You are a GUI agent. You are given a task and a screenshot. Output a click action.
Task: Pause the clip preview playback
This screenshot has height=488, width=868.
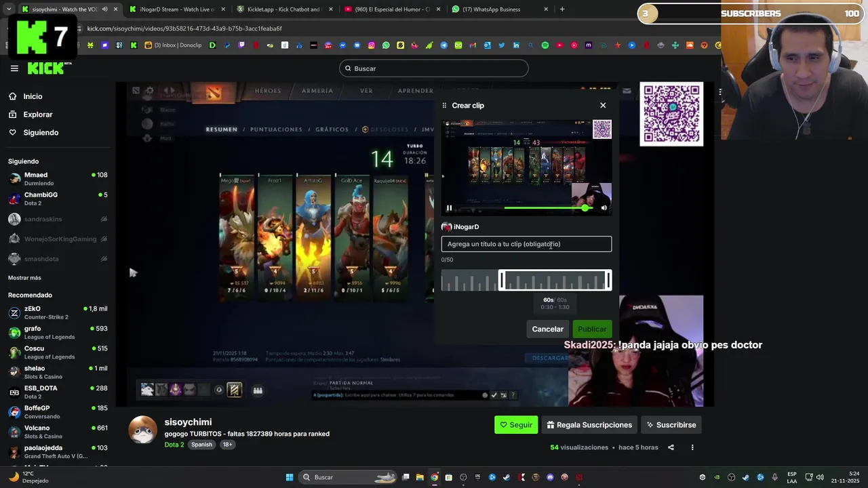tap(449, 208)
